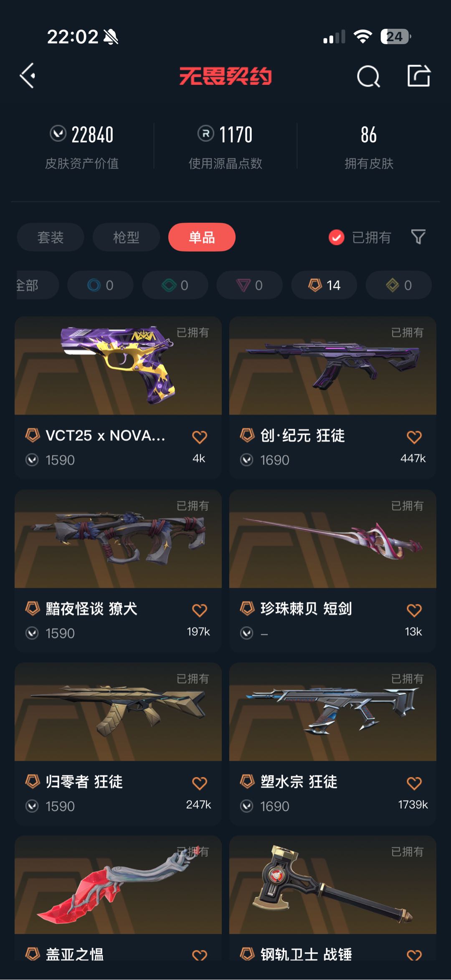Toggle the 已拥有 owned checkbox
The image size is (451, 980).
click(336, 237)
